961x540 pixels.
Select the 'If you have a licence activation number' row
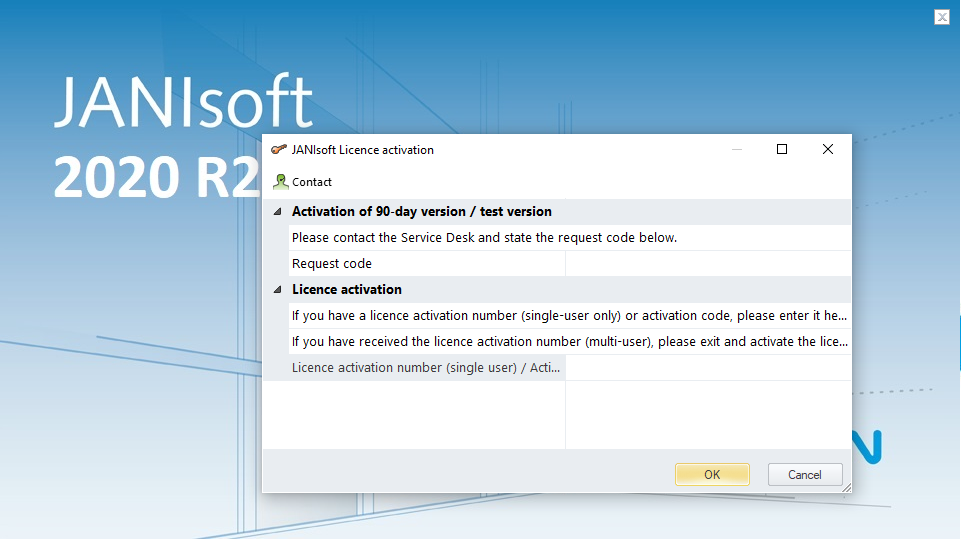click(x=570, y=316)
